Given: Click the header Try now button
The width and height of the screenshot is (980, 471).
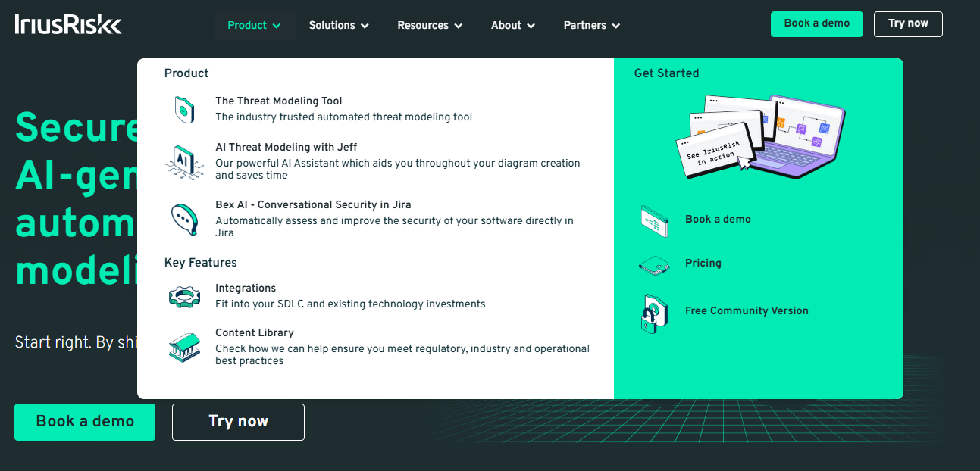Looking at the screenshot, I should pos(908,23).
